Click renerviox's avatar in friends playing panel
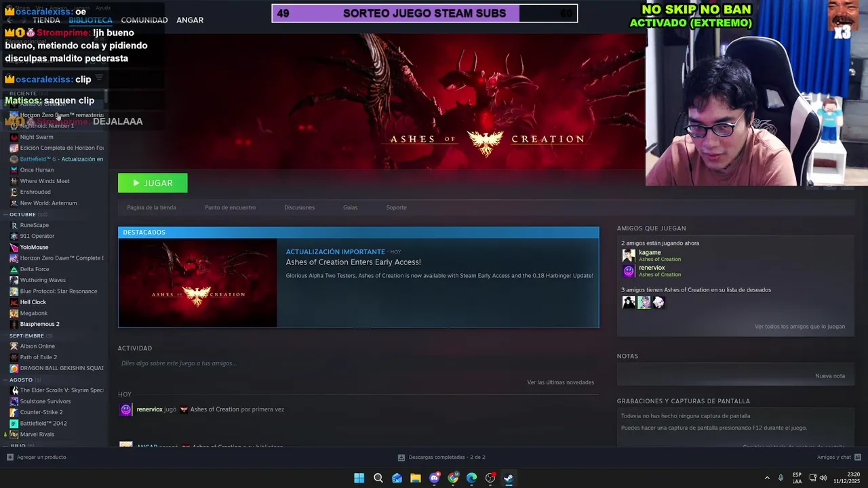 [x=629, y=271]
